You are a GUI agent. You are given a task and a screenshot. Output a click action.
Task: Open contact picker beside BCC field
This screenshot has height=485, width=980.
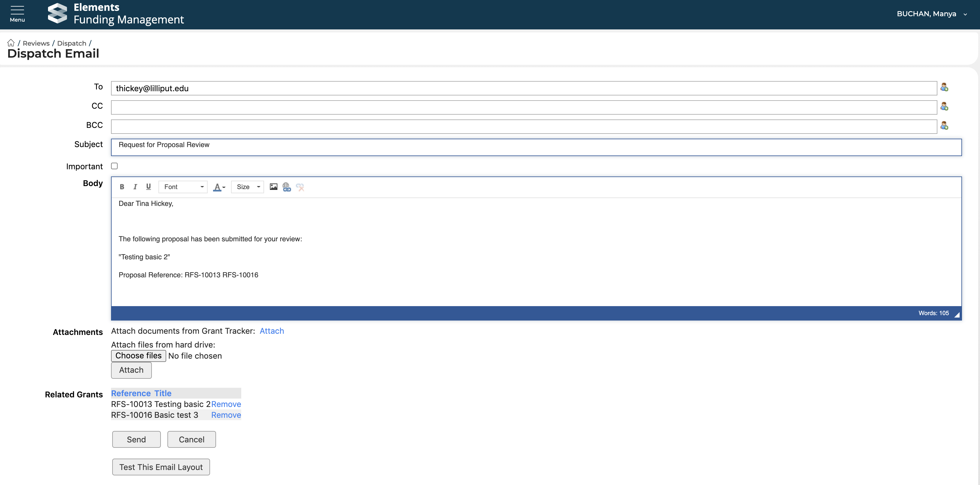pos(944,125)
